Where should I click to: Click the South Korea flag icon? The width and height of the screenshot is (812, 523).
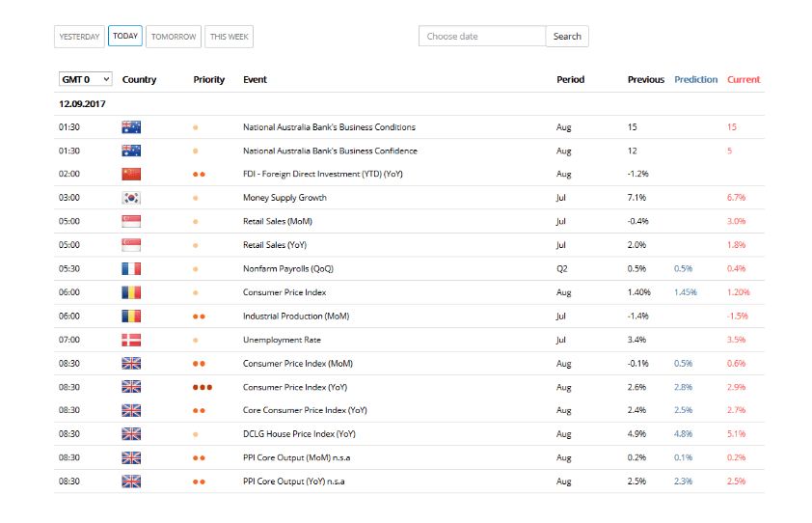click(131, 198)
